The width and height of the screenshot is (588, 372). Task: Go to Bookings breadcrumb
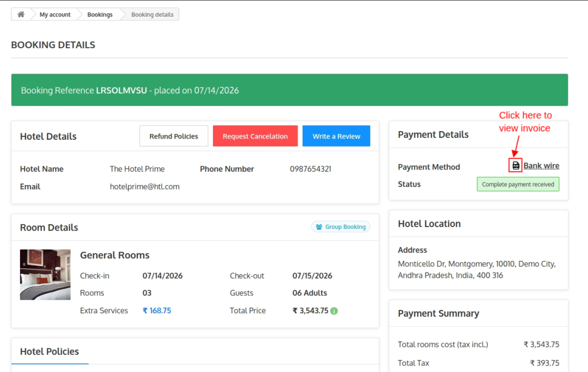[x=100, y=14]
